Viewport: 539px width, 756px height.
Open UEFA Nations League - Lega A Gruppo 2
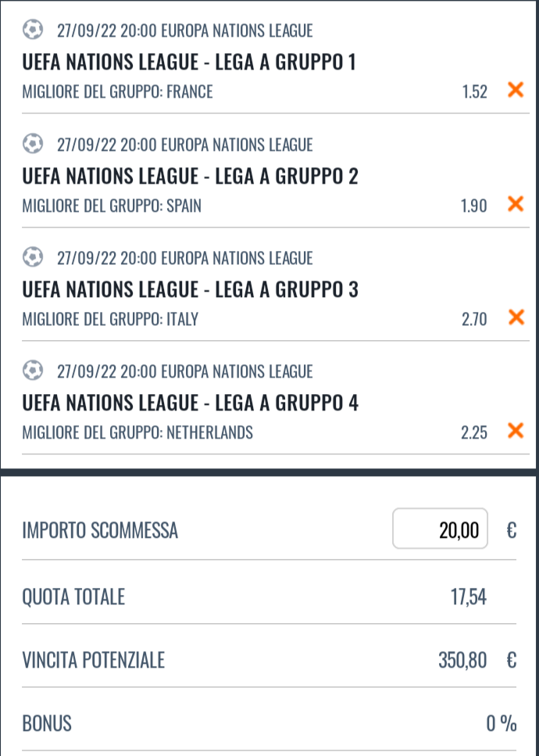tap(190, 176)
